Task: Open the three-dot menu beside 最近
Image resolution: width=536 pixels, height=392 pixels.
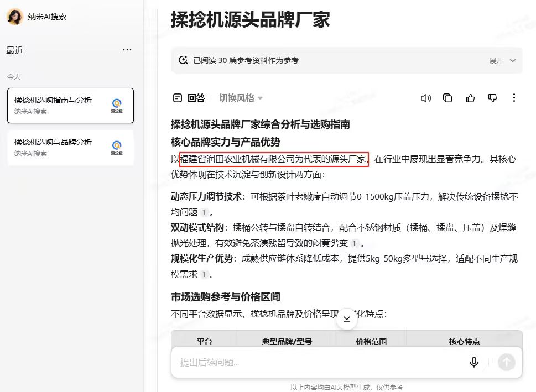Action: tap(127, 50)
